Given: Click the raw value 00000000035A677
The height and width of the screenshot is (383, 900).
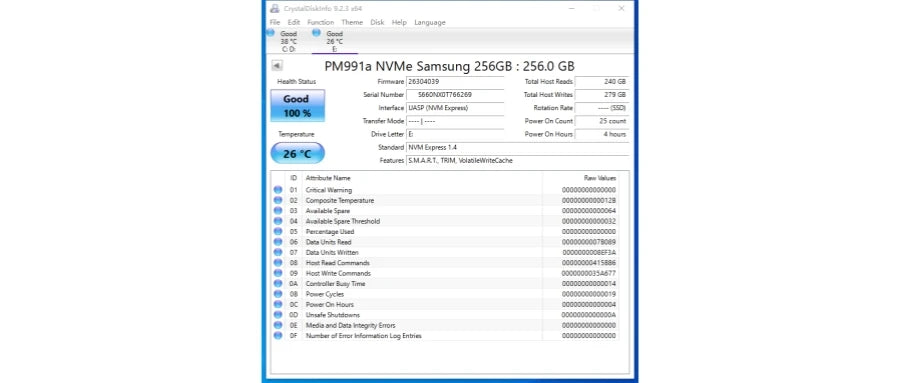Looking at the screenshot, I should pyautogui.click(x=589, y=273).
